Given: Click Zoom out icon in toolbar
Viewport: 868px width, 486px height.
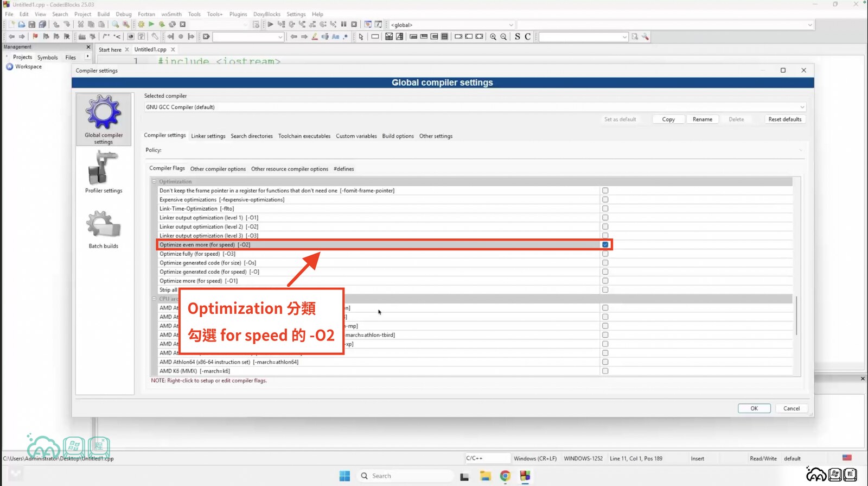Looking at the screenshot, I should coord(503,36).
